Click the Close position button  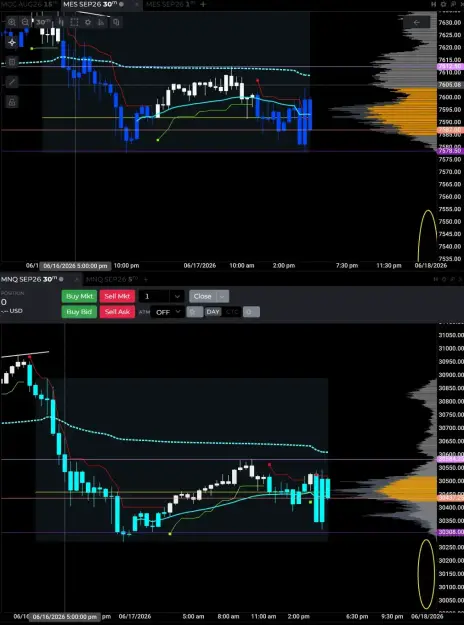click(203, 296)
